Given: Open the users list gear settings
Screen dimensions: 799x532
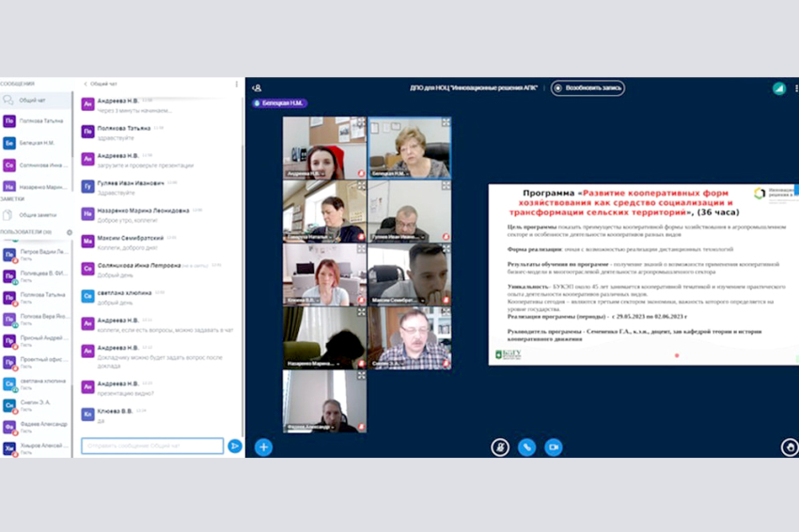Looking at the screenshot, I should 70,232.
